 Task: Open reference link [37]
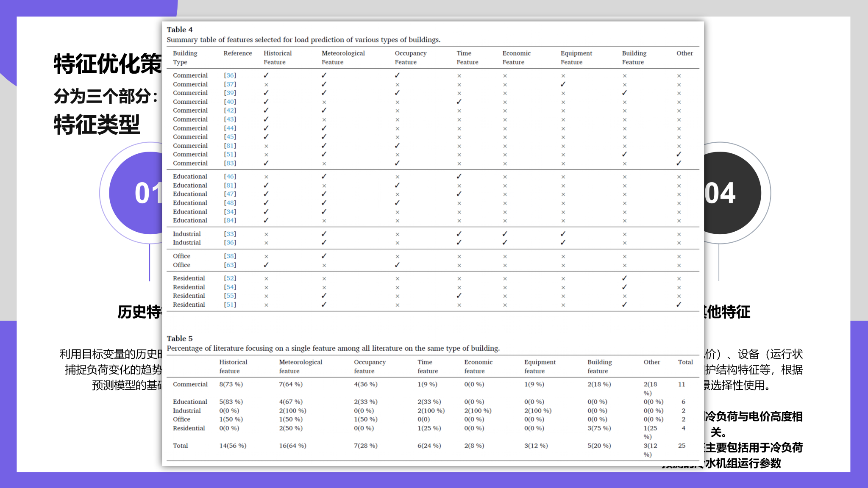[x=230, y=84]
